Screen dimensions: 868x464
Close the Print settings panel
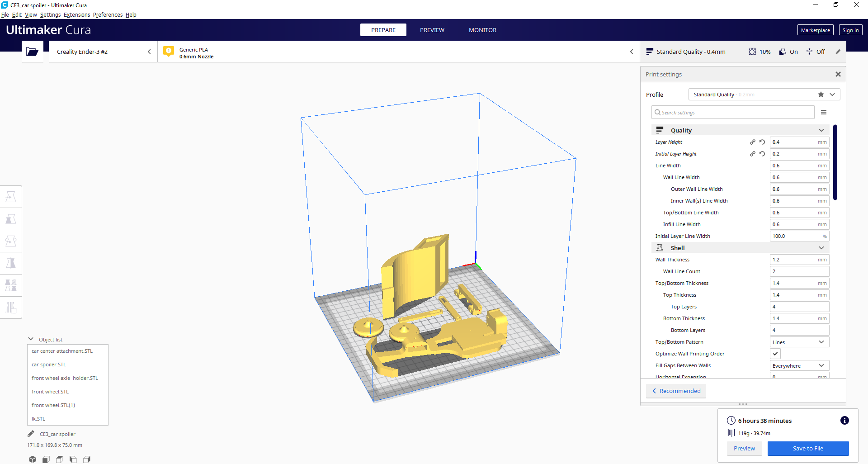838,74
